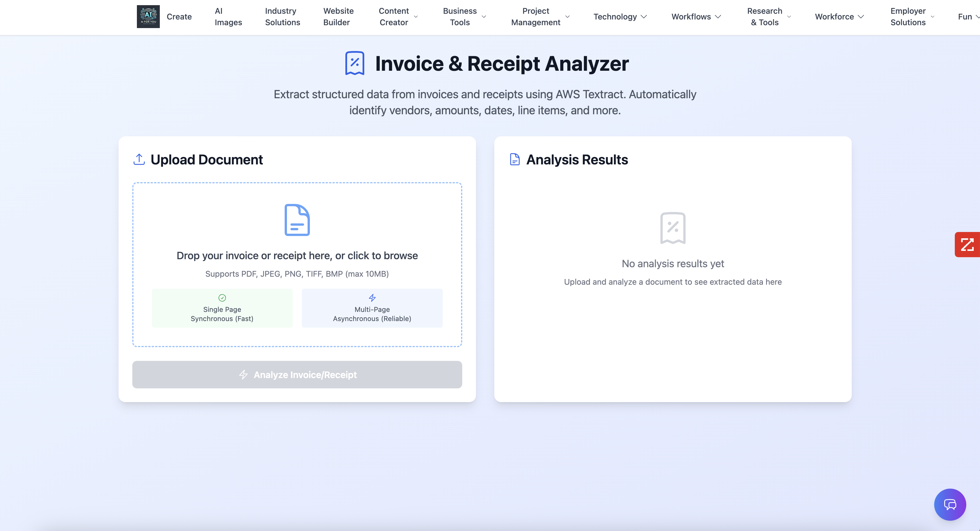Screen dimensions: 980x531
Task: Click the upload arrow icon by Upload Document
Action: point(139,159)
